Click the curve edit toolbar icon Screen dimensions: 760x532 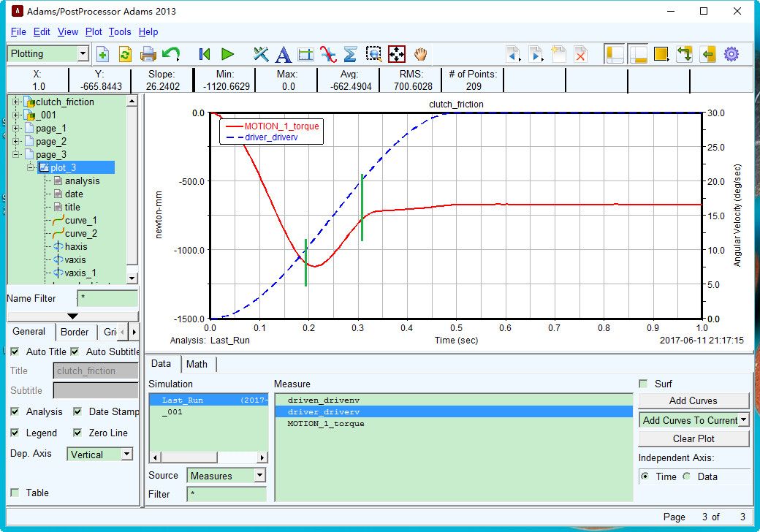coord(328,54)
